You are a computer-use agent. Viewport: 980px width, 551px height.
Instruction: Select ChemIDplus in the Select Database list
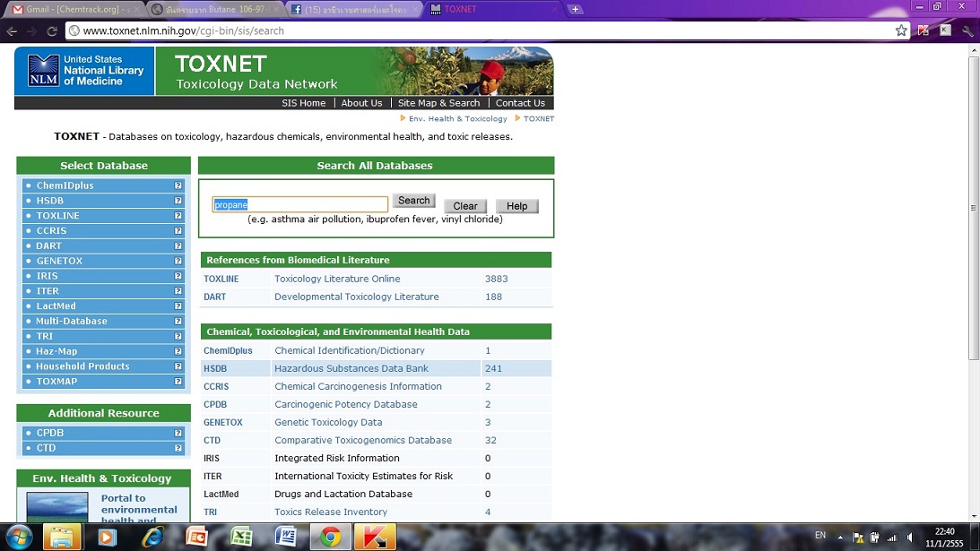[65, 185]
